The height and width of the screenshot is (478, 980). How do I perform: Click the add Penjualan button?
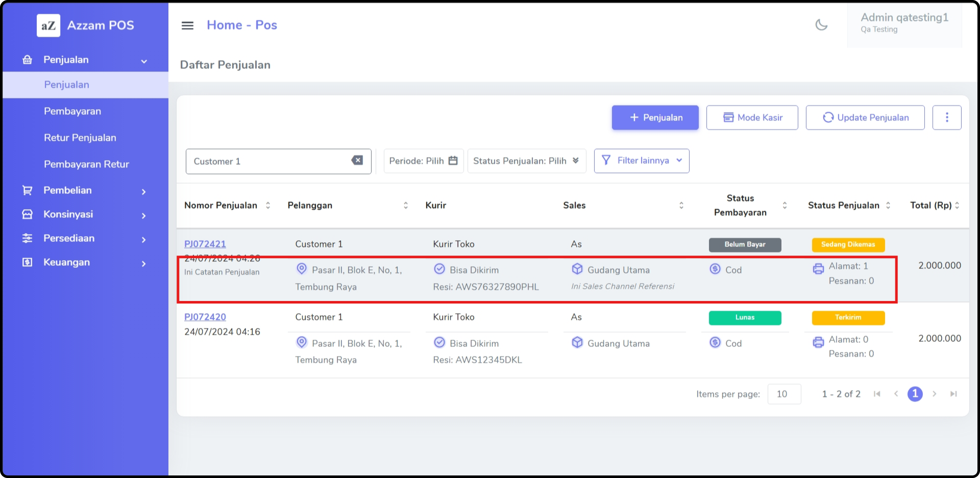click(655, 118)
